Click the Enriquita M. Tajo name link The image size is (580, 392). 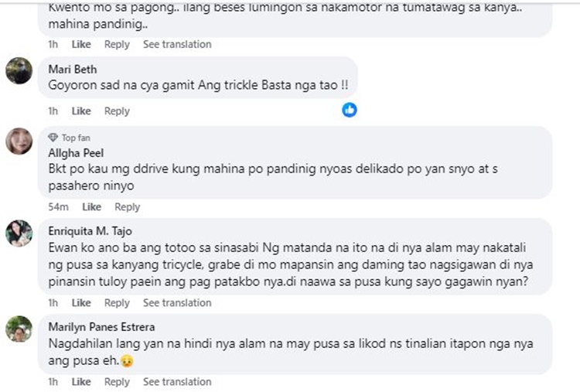pos(90,232)
